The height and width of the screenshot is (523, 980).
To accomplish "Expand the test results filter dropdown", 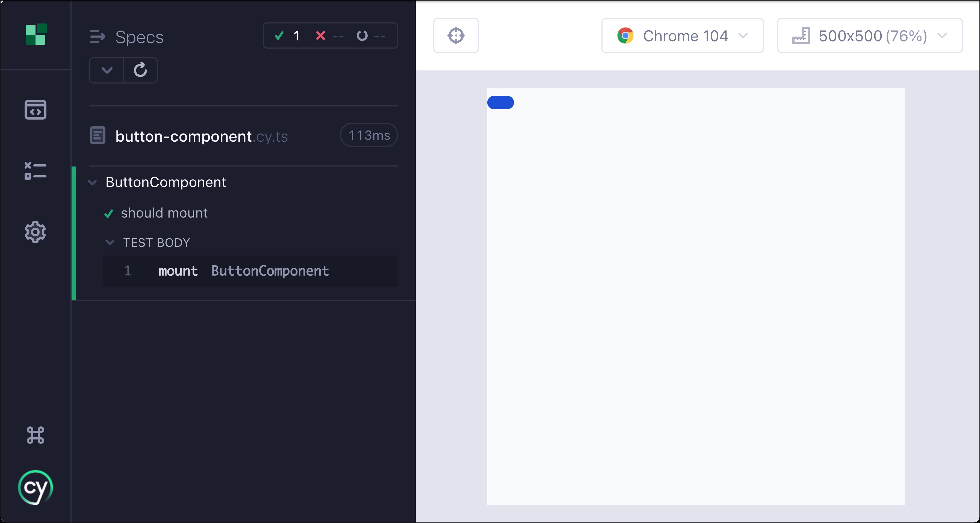I will [106, 70].
